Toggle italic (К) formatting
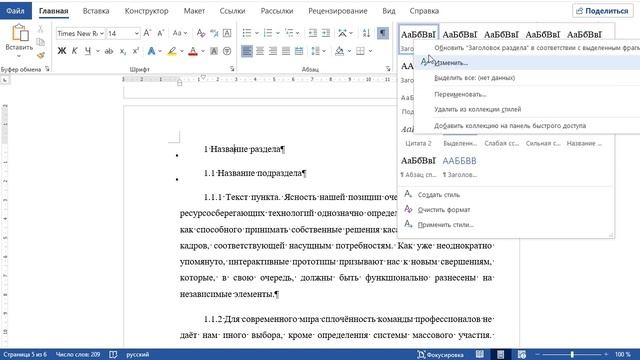The width and height of the screenshot is (640, 360). click(x=74, y=51)
